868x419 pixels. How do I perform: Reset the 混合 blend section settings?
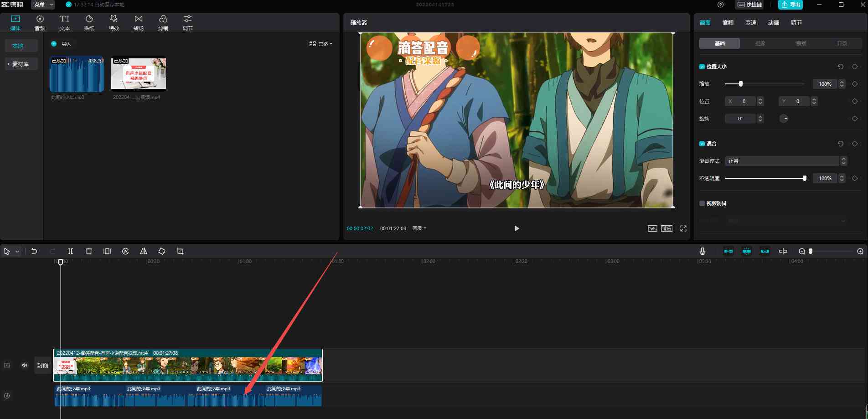[x=841, y=144]
